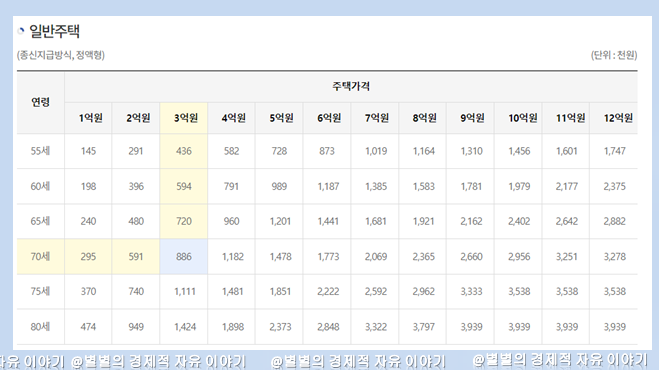Click the (단위 : 천원) unit label
This screenshot has width=659, height=370.
click(614, 55)
